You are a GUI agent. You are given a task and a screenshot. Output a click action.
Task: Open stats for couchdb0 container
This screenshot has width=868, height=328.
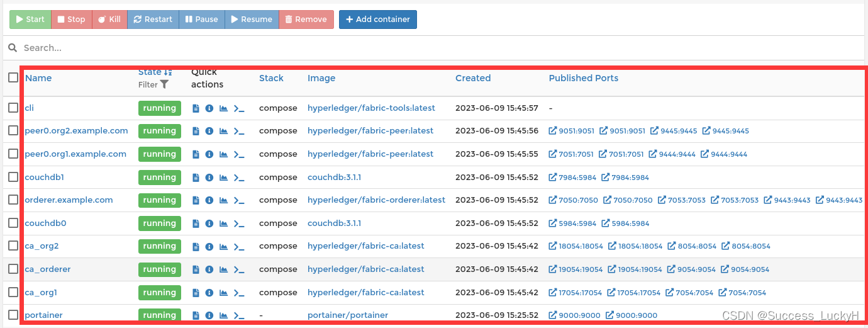click(223, 223)
